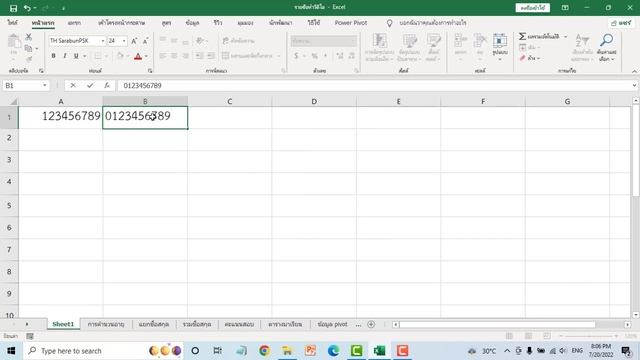This screenshot has width=640, height=360.
Task: Open the File tab
Action: [x=12, y=23]
